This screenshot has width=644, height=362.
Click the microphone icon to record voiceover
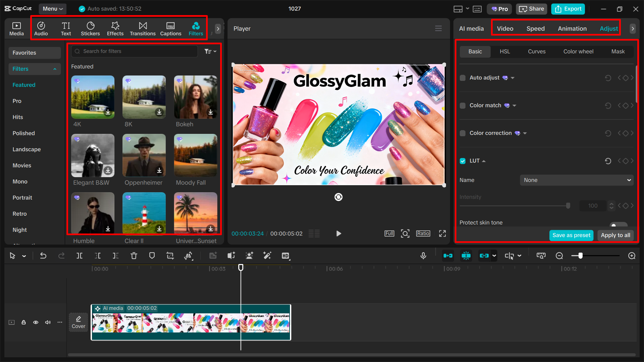pyautogui.click(x=423, y=255)
